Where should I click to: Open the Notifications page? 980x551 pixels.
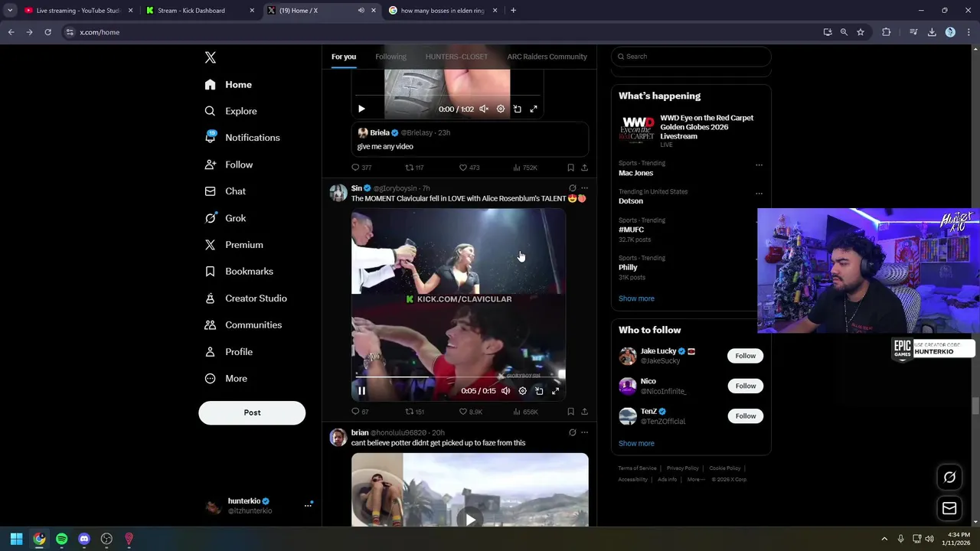point(242,138)
